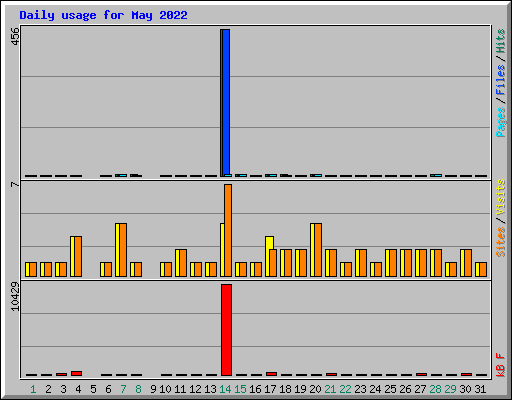This screenshot has height=400, width=512.
Task: Click the small red KB bar on day 17
Action: tap(271, 374)
